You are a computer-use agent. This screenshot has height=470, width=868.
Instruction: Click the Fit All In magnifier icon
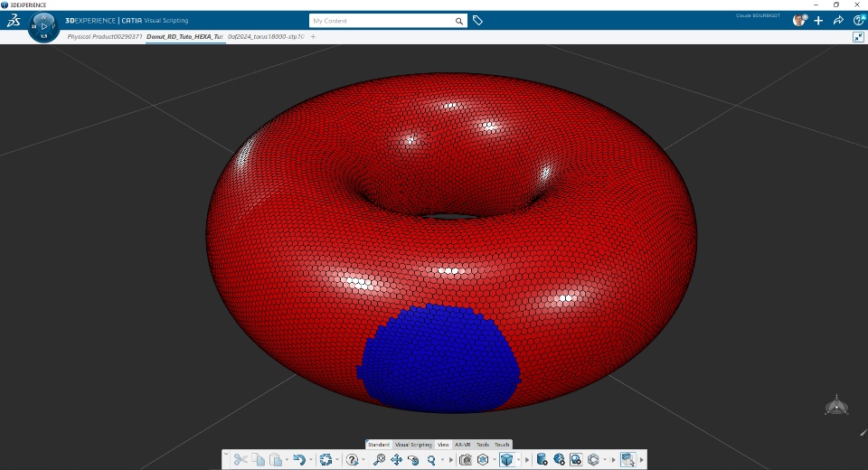click(x=379, y=459)
